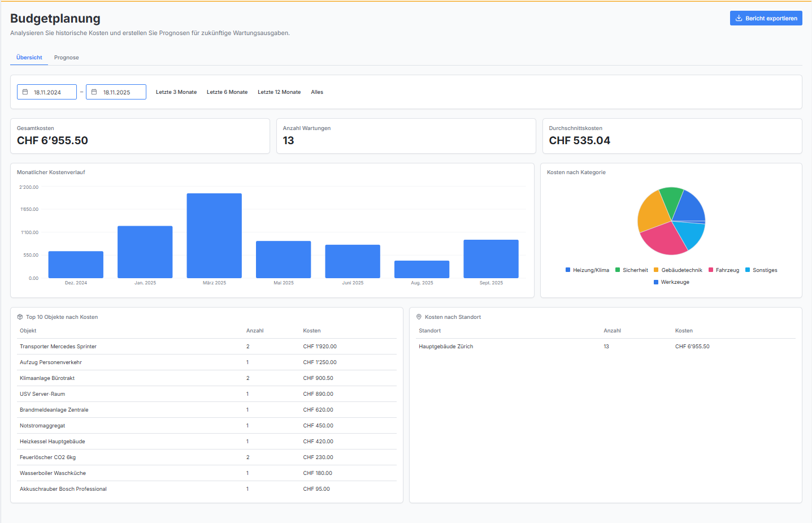This screenshot has height=523, width=812.
Task: Click the cube icon beside Top 10 Objekte
Action: [20, 317]
